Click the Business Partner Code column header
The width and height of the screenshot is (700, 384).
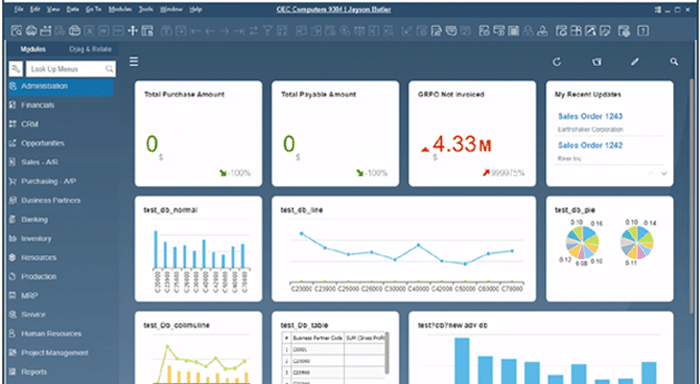[318, 338]
